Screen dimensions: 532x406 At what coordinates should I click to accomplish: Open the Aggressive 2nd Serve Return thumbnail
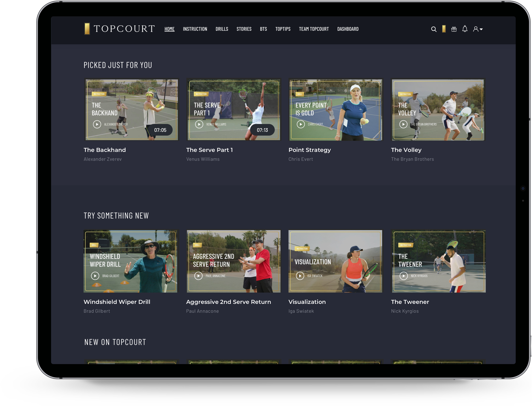point(233,261)
